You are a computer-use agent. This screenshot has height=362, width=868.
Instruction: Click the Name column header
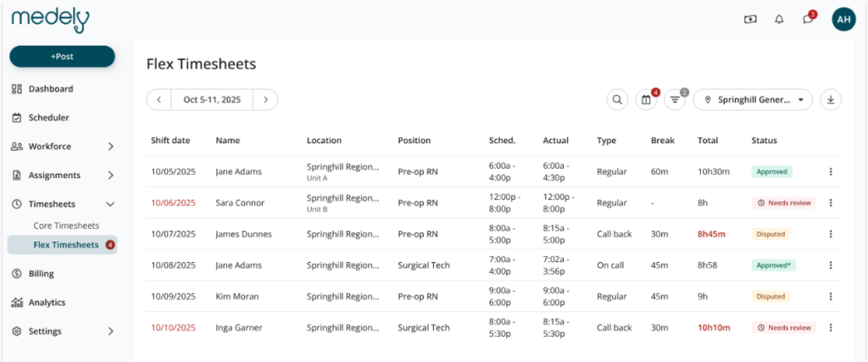click(x=227, y=141)
